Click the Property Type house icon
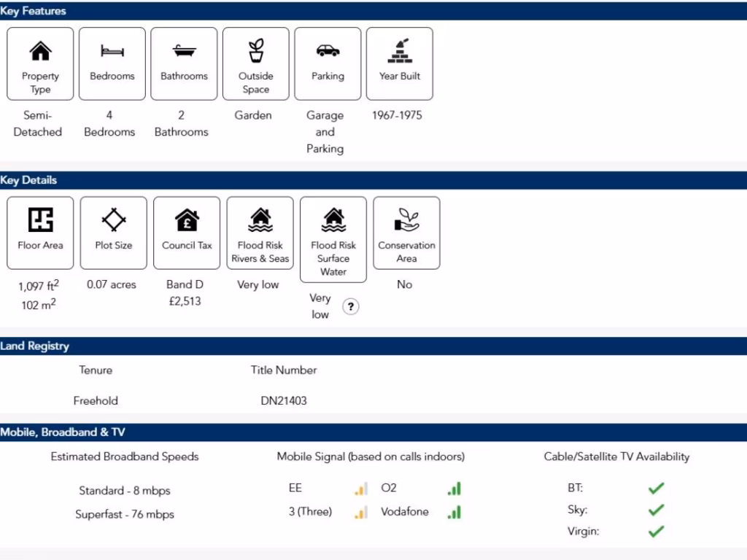Image resolution: width=747 pixels, height=560 pixels. (40, 51)
